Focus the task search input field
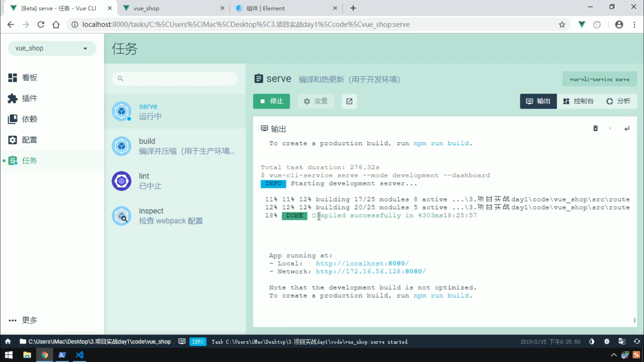Image resolution: width=644 pixels, height=362 pixels. click(175, 78)
